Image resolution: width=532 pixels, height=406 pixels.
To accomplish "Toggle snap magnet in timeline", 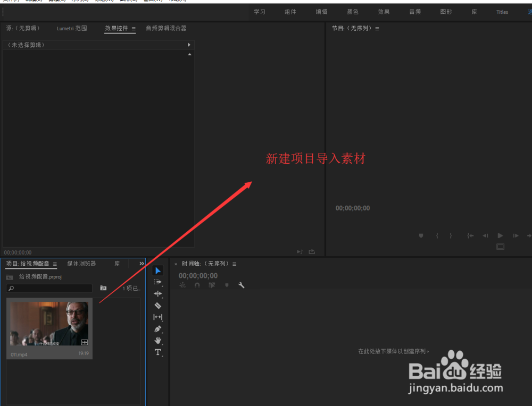I will (x=197, y=285).
